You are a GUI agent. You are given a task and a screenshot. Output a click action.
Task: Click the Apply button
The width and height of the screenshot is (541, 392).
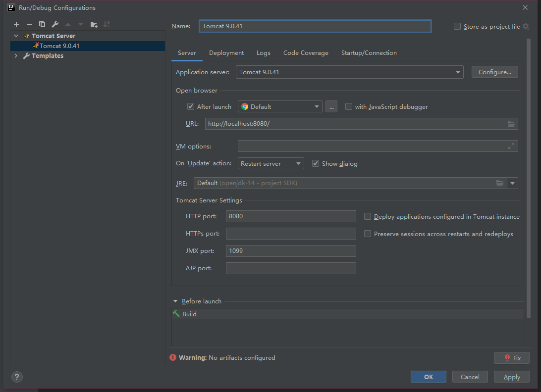512,377
